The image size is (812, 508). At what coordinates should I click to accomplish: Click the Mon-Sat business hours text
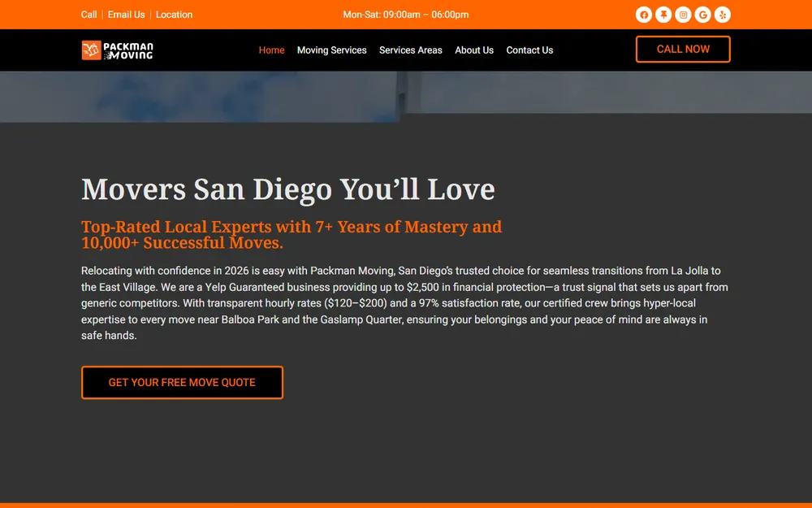[406, 15]
